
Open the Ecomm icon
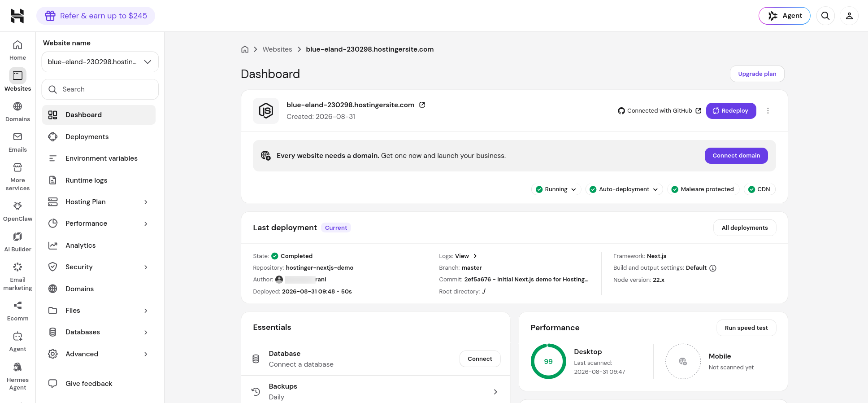pos(17,306)
